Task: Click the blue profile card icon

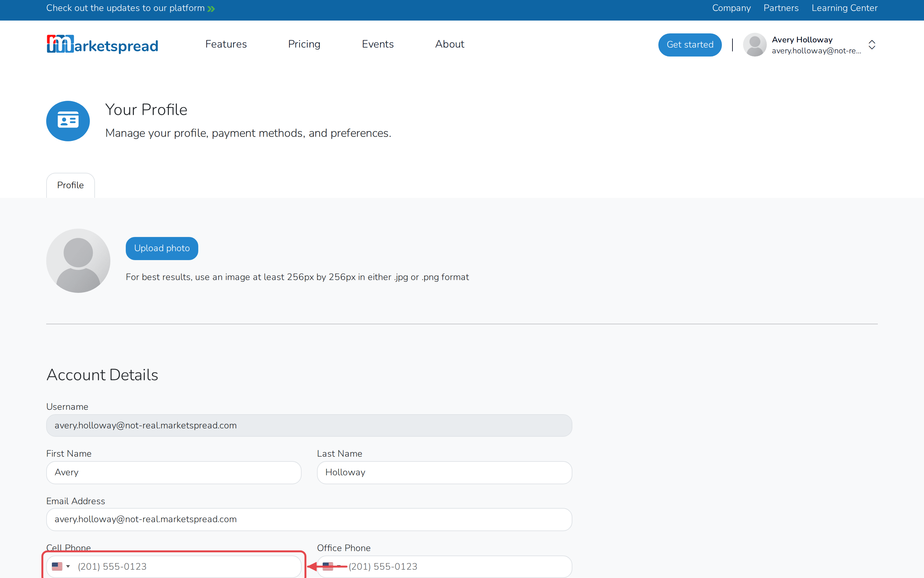Action: (x=68, y=121)
